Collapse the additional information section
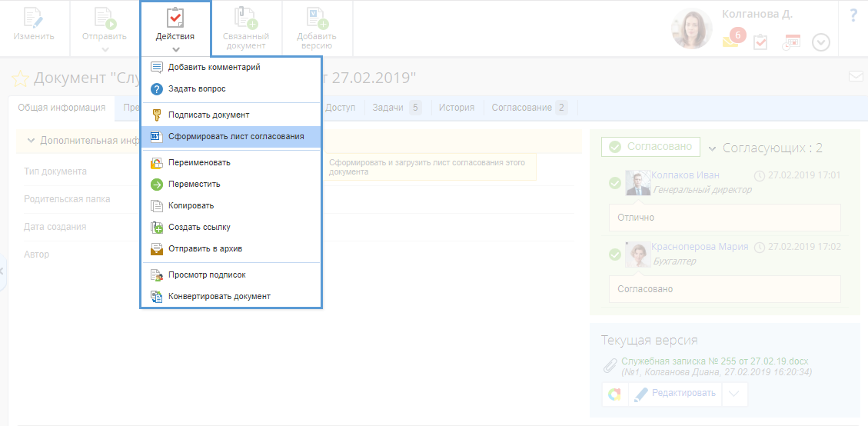 point(31,141)
